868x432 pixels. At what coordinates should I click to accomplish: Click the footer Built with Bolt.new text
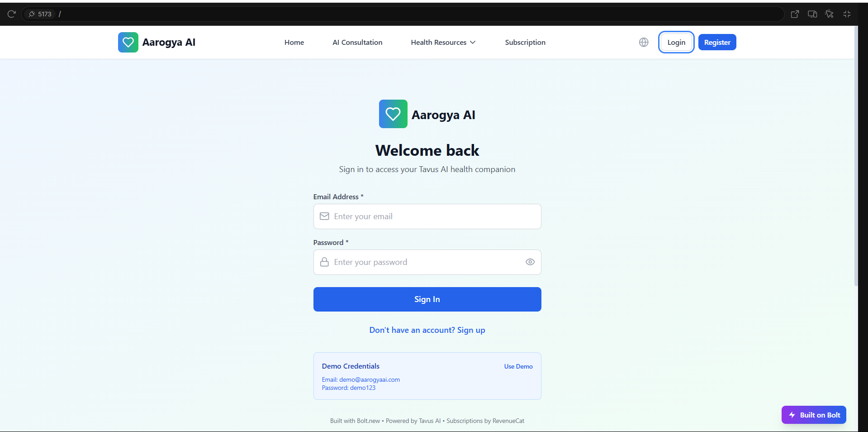pos(355,421)
